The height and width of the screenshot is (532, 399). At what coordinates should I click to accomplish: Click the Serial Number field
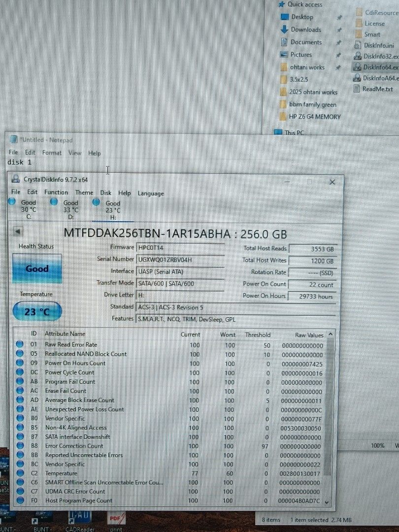pyautogui.click(x=180, y=260)
